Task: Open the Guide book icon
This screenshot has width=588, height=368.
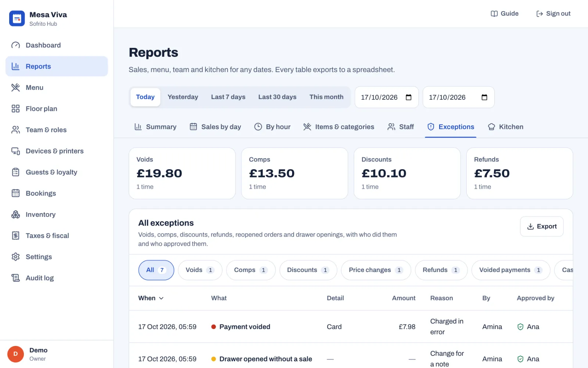Action: [x=494, y=14]
